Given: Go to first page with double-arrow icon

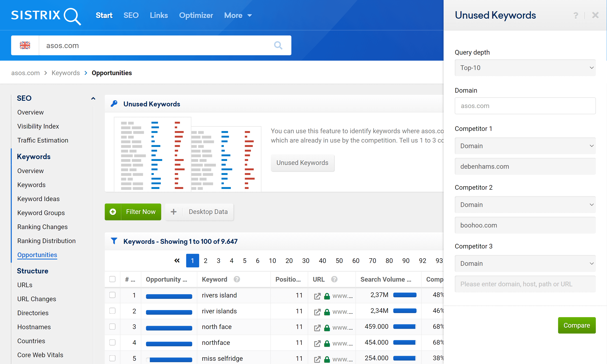Looking at the screenshot, I should [x=177, y=260].
